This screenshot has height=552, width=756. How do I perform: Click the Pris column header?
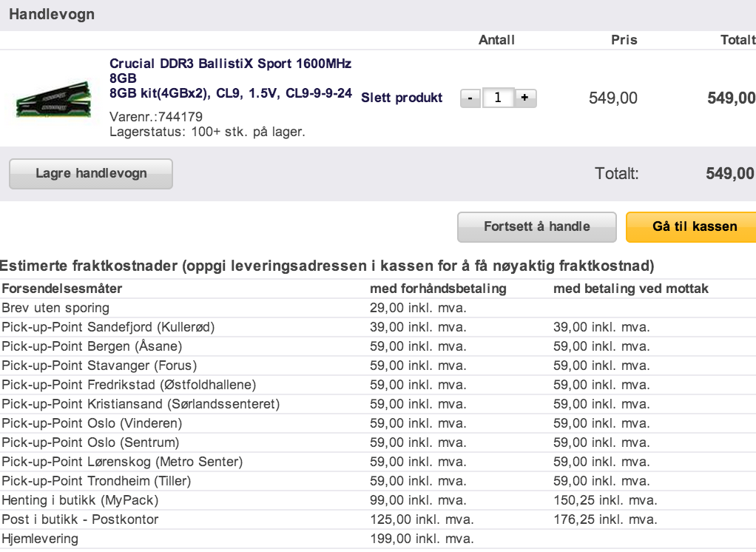point(624,40)
